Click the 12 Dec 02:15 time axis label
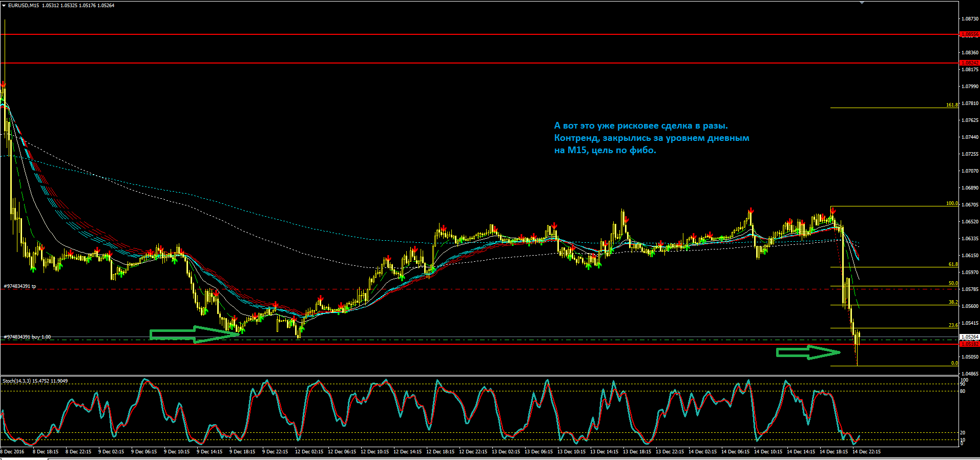This screenshot has width=980, height=460. click(309, 452)
